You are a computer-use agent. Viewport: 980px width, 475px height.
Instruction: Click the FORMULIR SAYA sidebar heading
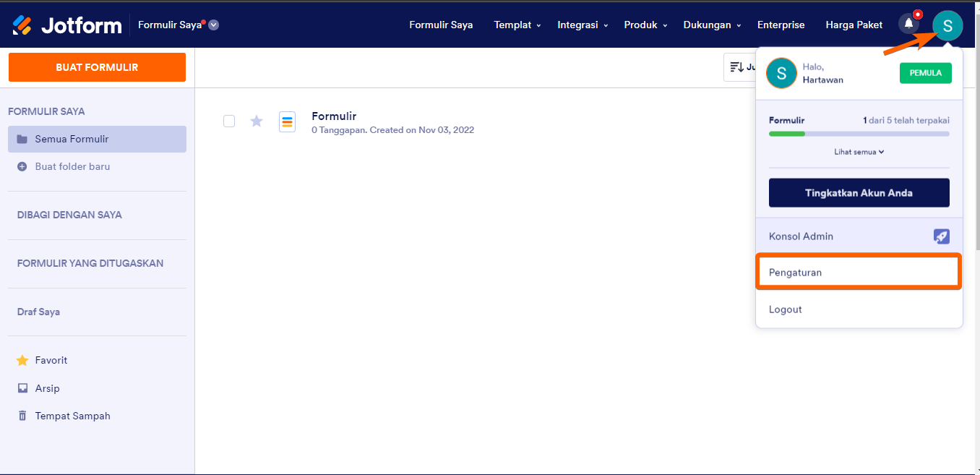46,111
